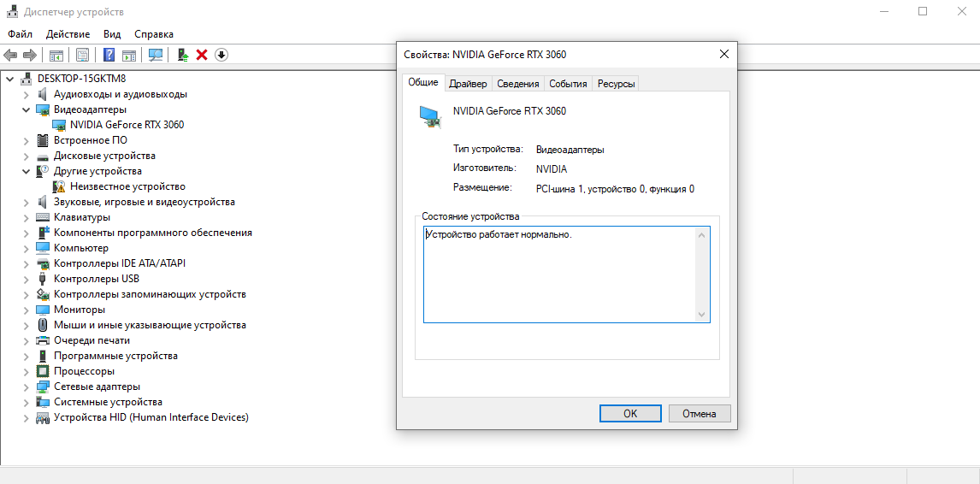The image size is (980, 484).
Task: Click the Изготовитель value NVIDIA
Action: [x=552, y=169]
